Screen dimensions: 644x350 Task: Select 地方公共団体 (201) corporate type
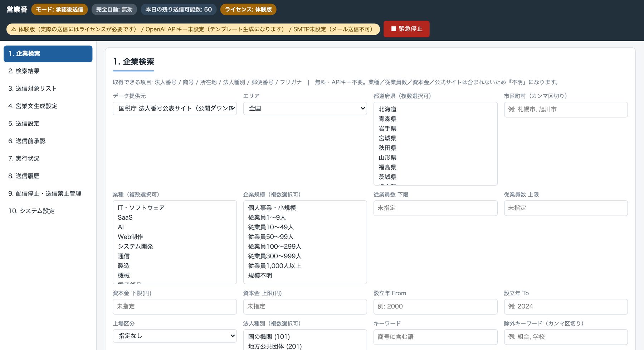pos(305,346)
